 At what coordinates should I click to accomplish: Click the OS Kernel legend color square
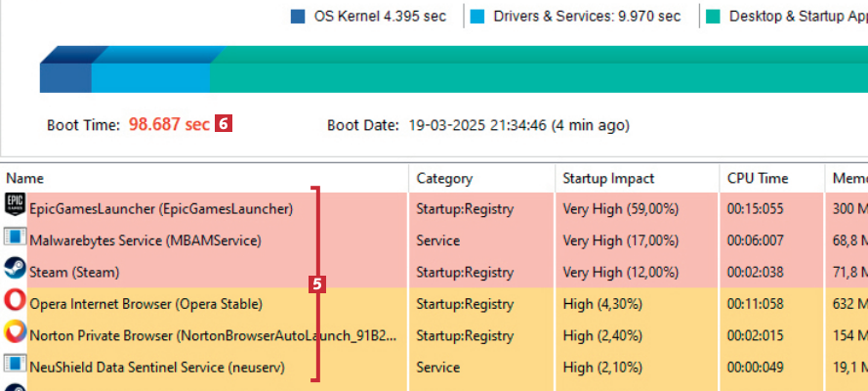299,17
